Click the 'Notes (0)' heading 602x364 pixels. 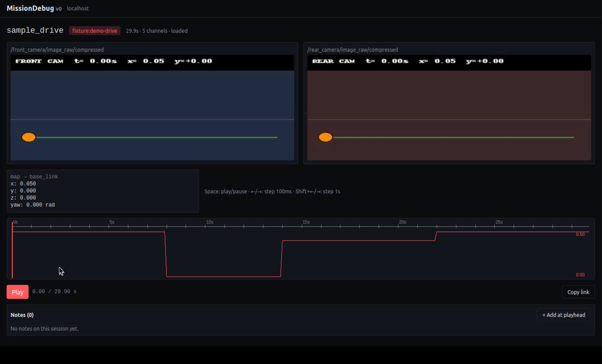tap(22, 315)
